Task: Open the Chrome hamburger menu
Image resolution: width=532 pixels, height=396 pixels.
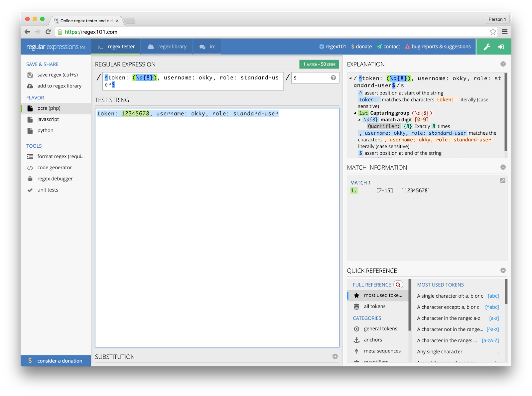Action: tap(504, 32)
